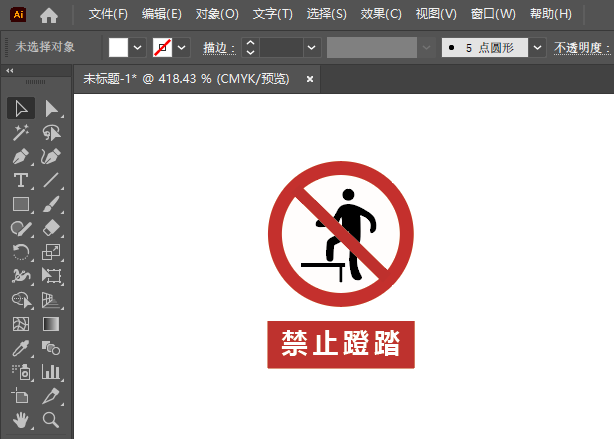Image resolution: width=614 pixels, height=439 pixels.
Task: Open the 5 点圆形 brush dropdown arrow
Action: click(538, 48)
